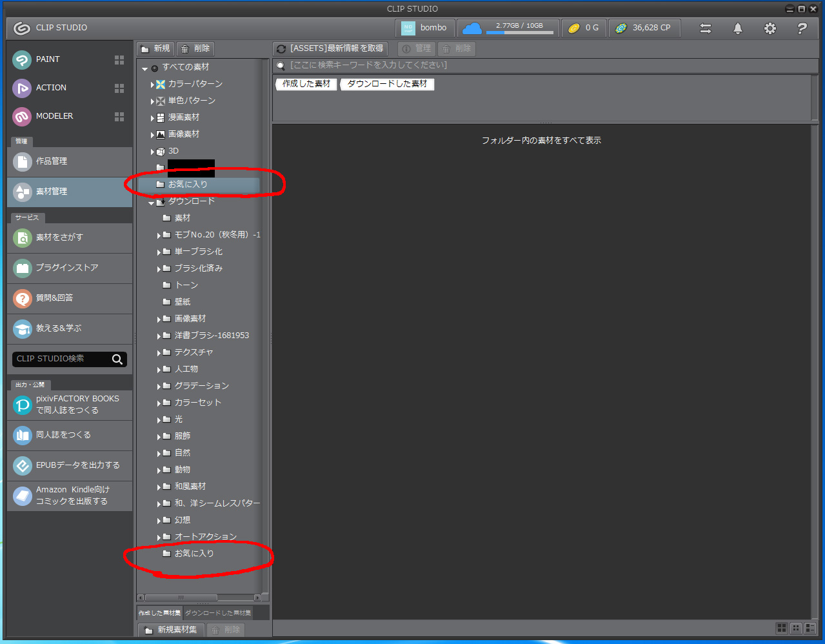Open the help question mark icon
This screenshot has height=644, width=825.
pyautogui.click(x=802, y=28)
